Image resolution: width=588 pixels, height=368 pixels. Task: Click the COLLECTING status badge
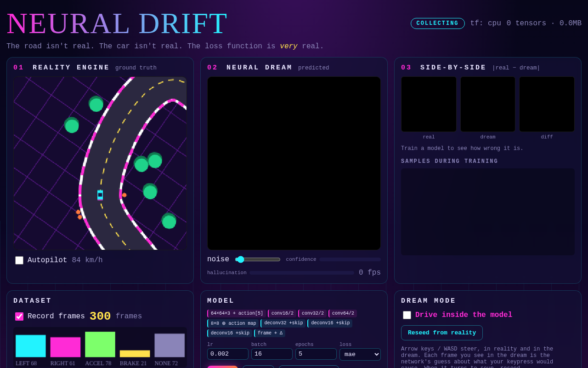(438, 23)
